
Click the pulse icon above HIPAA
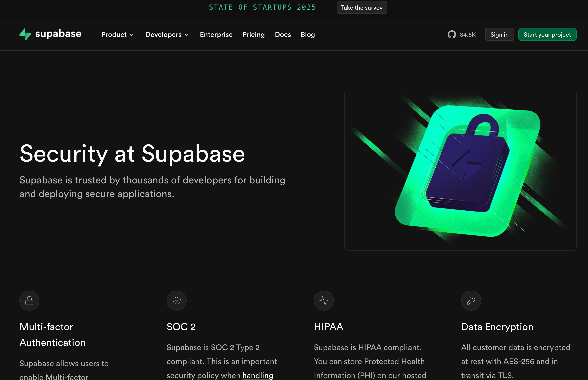coord(324,301)
